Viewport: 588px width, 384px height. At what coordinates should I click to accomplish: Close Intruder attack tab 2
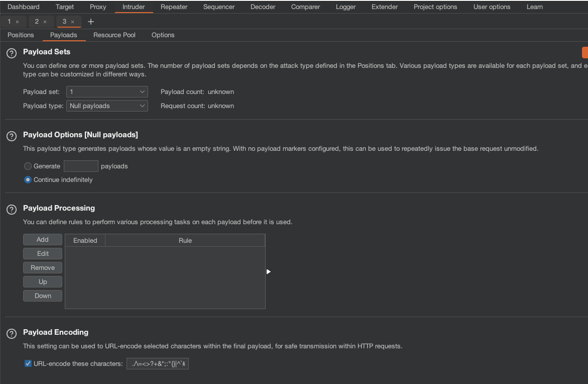(45, 22)
